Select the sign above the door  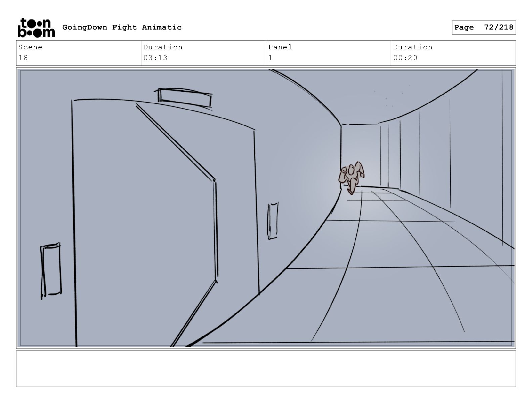coord(185,98)
